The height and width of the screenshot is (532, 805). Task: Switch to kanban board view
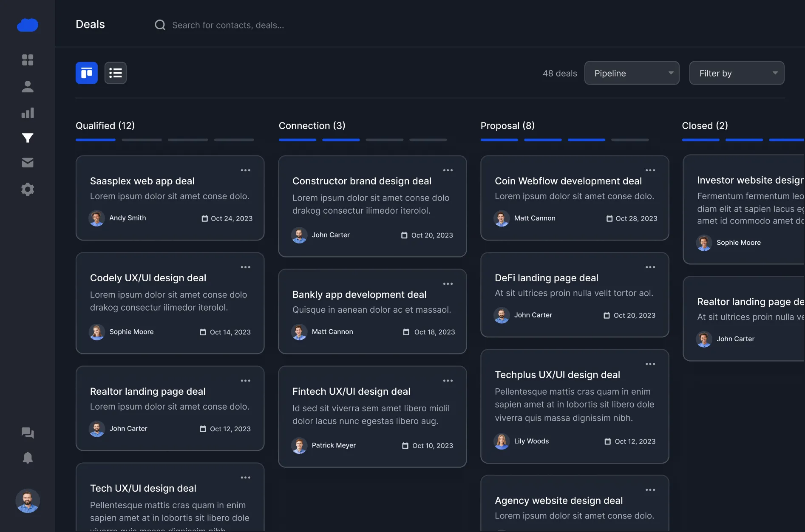tap(87, 73)
